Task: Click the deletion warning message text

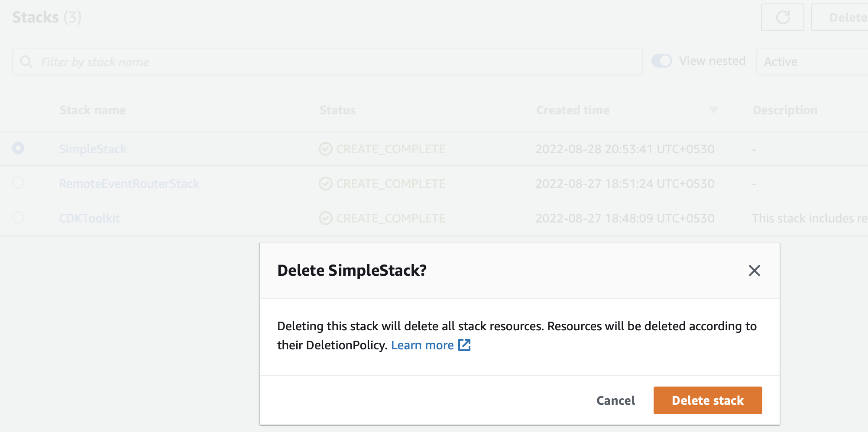Action: point(517,335)
